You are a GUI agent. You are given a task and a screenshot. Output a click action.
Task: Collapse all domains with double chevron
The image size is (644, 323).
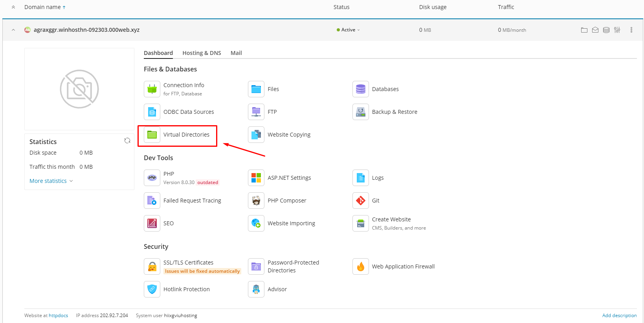click(x=13, y=7)
